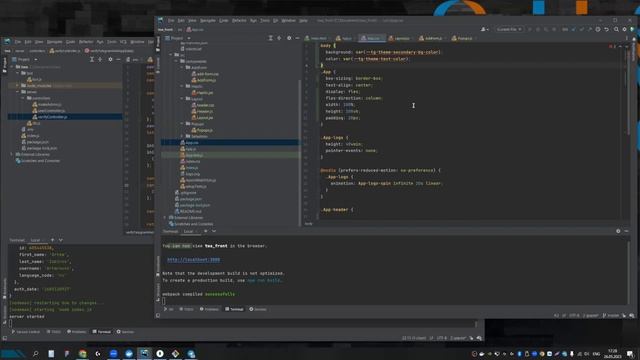Switch to the App.css editor tab
Viewport: 640px width, 360px height.
point(371,38)
